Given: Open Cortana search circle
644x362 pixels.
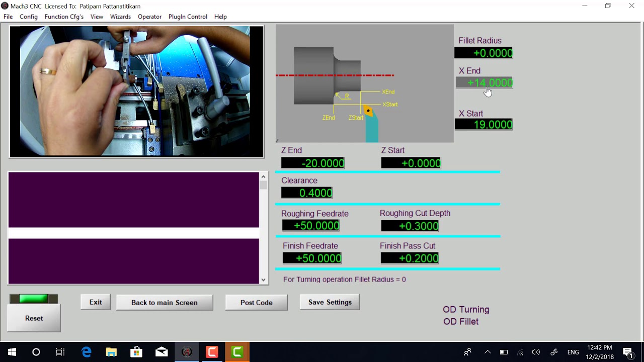Looking at the screenshot, I should pos(36,352).
